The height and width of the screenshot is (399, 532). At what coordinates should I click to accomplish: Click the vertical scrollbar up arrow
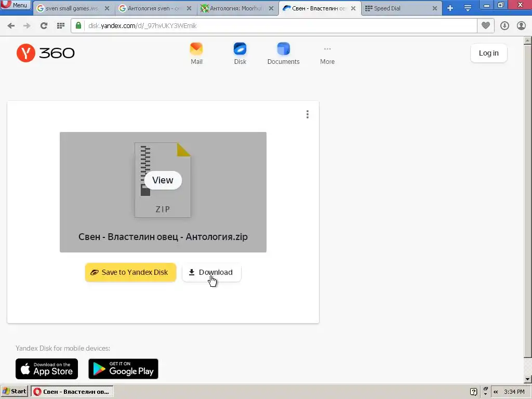coord(528,41)
